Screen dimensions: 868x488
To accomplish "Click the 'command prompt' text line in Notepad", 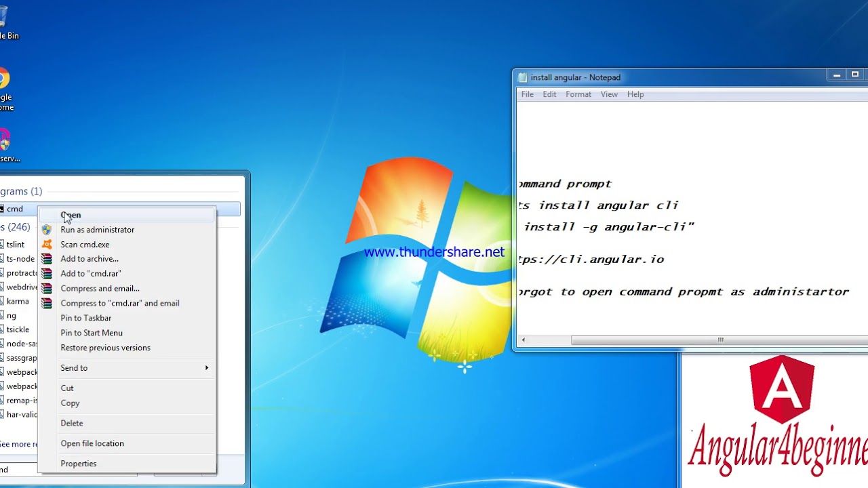I will [565, 184].
